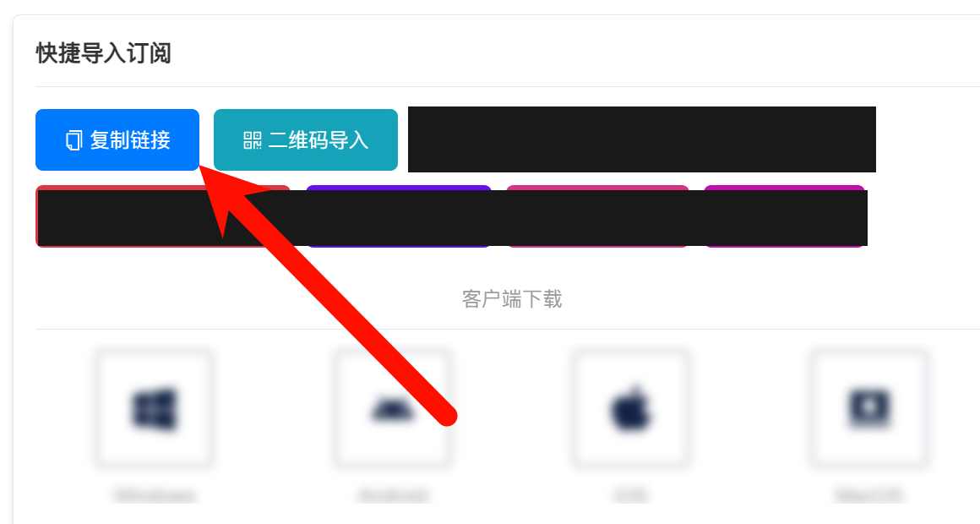Screen dimensions: 980x524
Task: Click the pink-bordered import button
Action: (597, 216)
